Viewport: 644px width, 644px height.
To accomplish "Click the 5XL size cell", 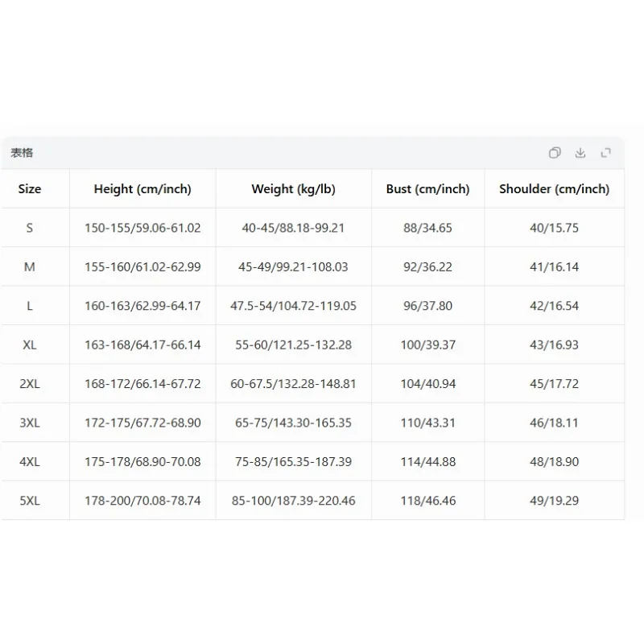I will 30,501.
